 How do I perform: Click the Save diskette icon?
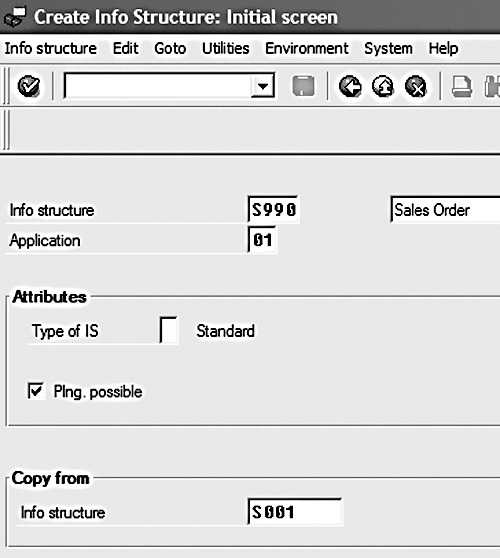[303, 86]
